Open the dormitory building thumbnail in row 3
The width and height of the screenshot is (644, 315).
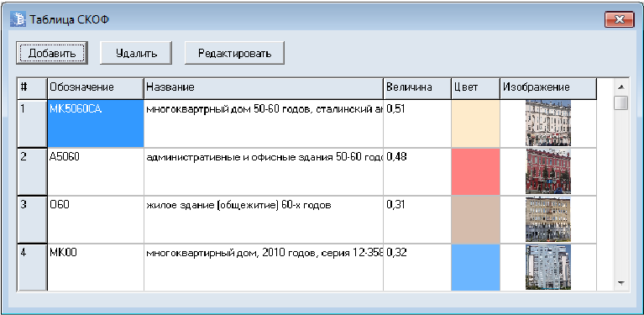coord(548,219)
